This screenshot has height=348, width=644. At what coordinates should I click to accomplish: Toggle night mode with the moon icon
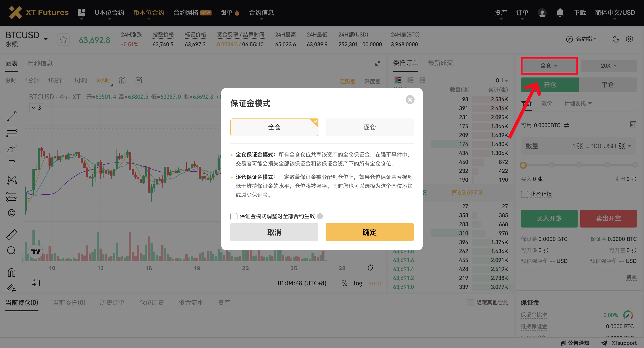[616, 39]
